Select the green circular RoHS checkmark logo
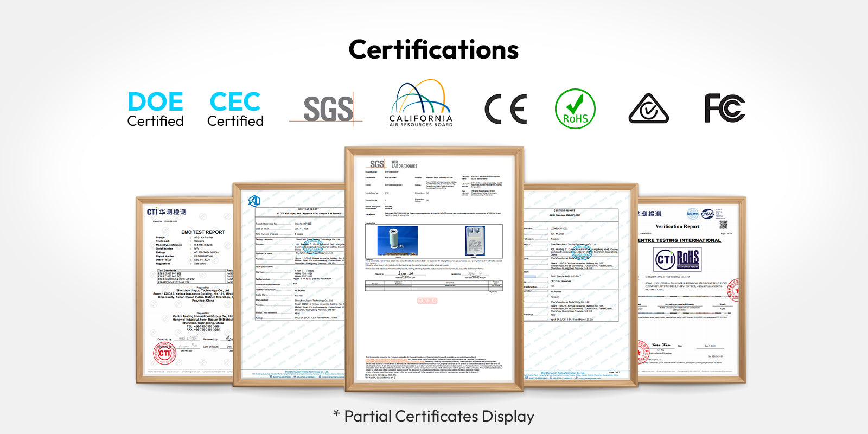868x434 pixels. [x=575, y=109]
